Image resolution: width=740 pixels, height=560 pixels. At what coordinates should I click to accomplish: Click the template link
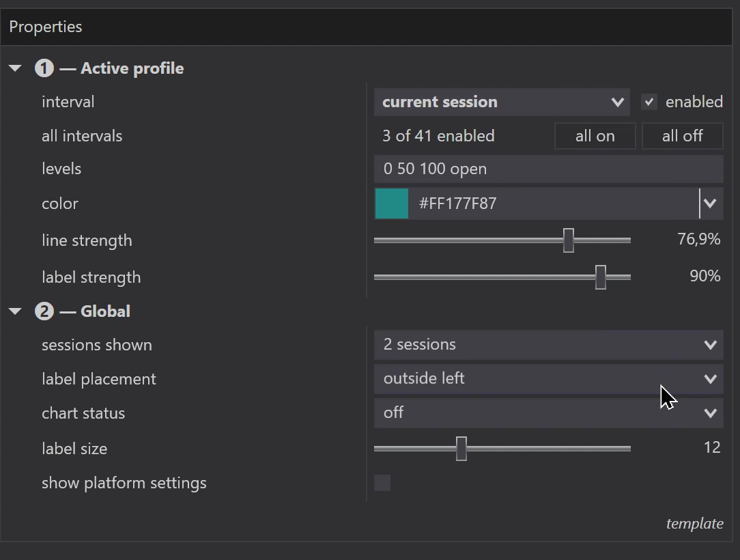(x=695, y=524)
